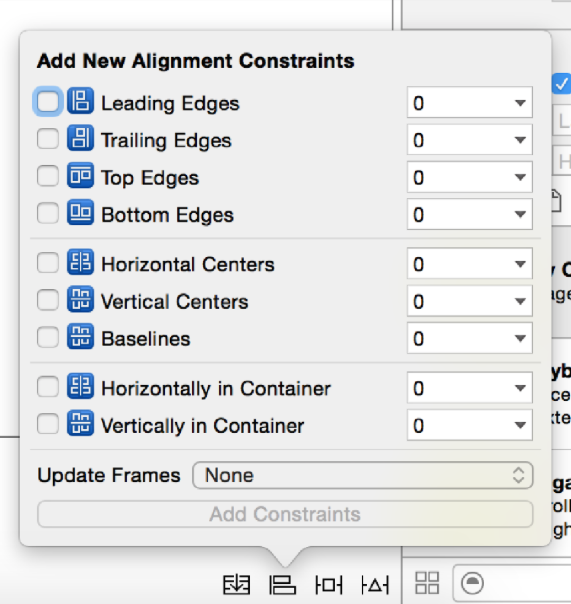Image resolution: width=571 pixels, height=604 pixels.
Task: Open the Update Frames None popup
Action: pyautogui.click(x=363, y=475)
